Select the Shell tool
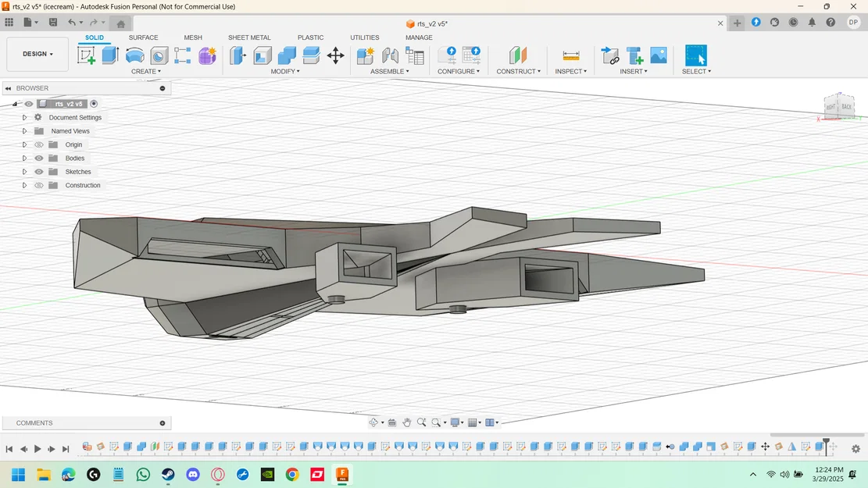This screenshot has width=868, height=488. click(263, 55)
